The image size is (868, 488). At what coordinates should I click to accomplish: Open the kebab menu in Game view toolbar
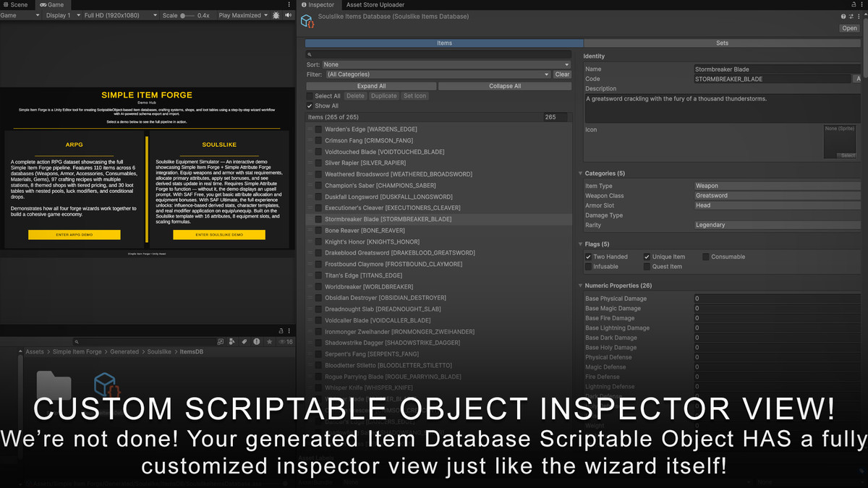click(x=289, y=4)
